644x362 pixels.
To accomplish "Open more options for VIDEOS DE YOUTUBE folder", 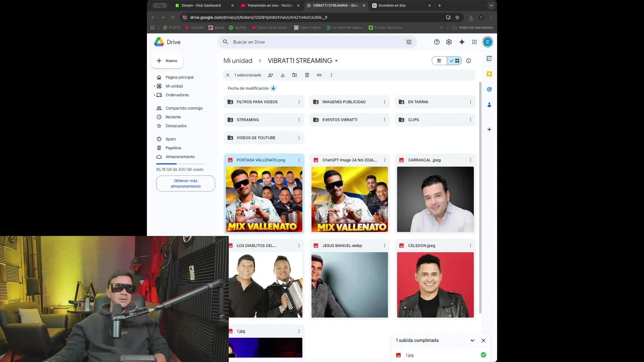I will pos(299,138).
